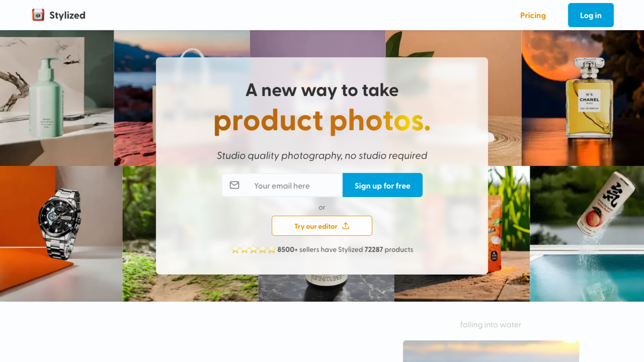Focus the Your email here field
This screenshot has height=362, width=644.
pyautogui.click(x=282, y=185)
